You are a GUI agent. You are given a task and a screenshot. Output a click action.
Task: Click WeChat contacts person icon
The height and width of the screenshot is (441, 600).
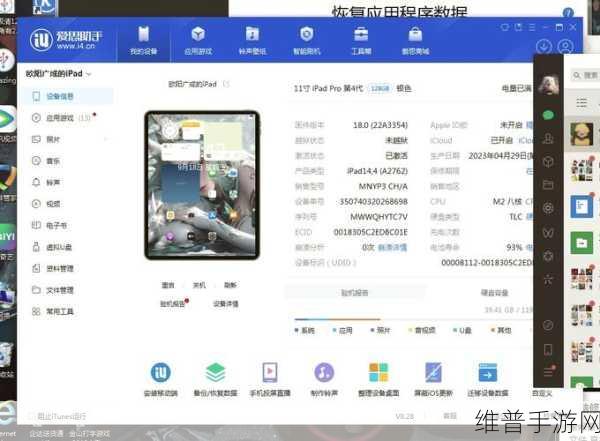(548, 138)
